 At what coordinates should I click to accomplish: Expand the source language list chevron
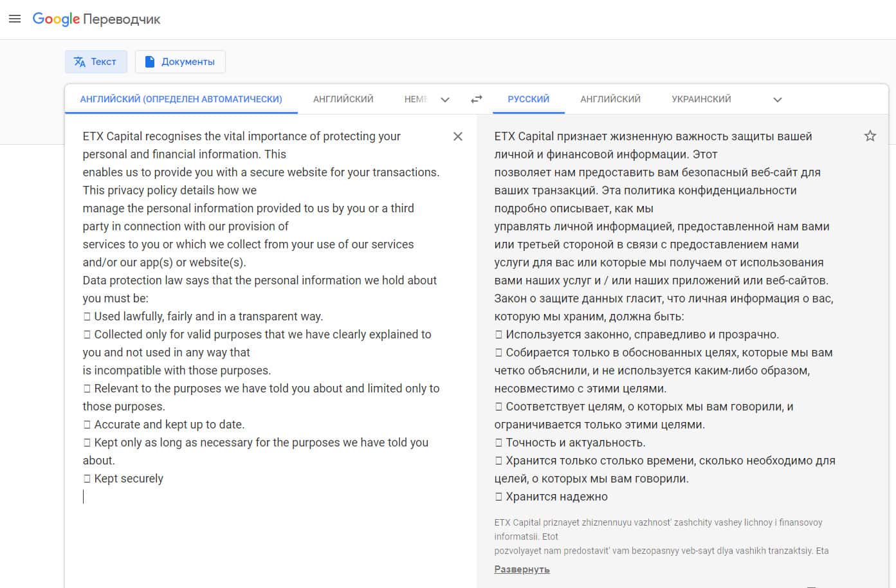[445, 100]
